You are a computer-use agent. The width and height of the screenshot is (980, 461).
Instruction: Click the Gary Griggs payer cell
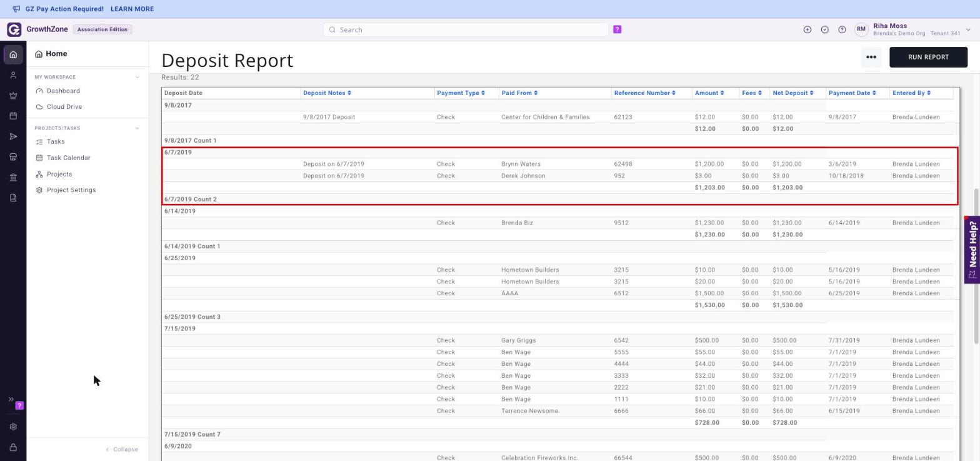coord(518,340)
